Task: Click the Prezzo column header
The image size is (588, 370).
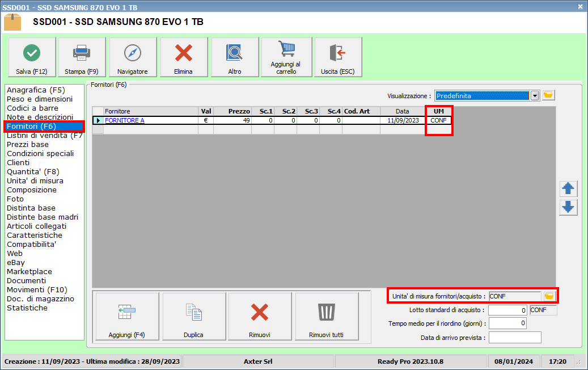Action: pyautogui.click(x=232, y=111)
